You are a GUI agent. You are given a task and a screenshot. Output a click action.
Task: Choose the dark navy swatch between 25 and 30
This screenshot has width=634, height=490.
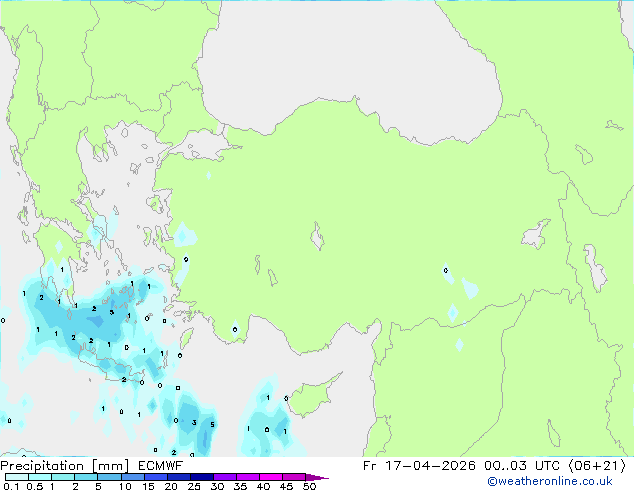pos(202,477)
